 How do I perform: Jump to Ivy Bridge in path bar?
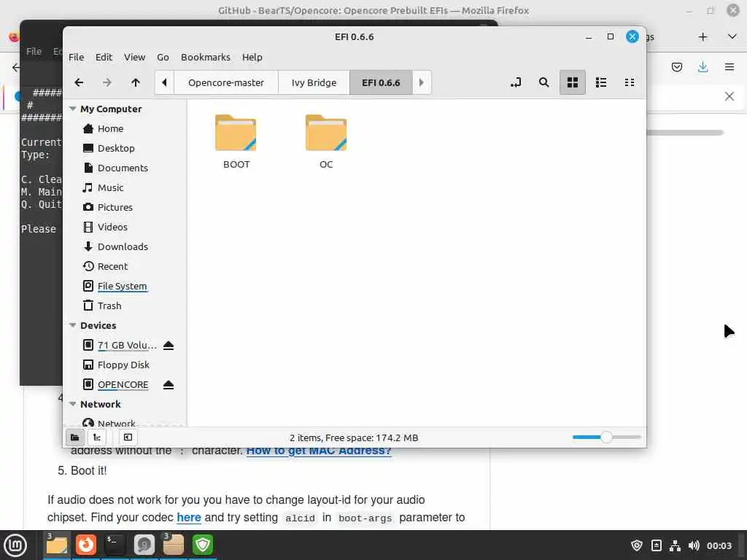click(x=314, y=82)
